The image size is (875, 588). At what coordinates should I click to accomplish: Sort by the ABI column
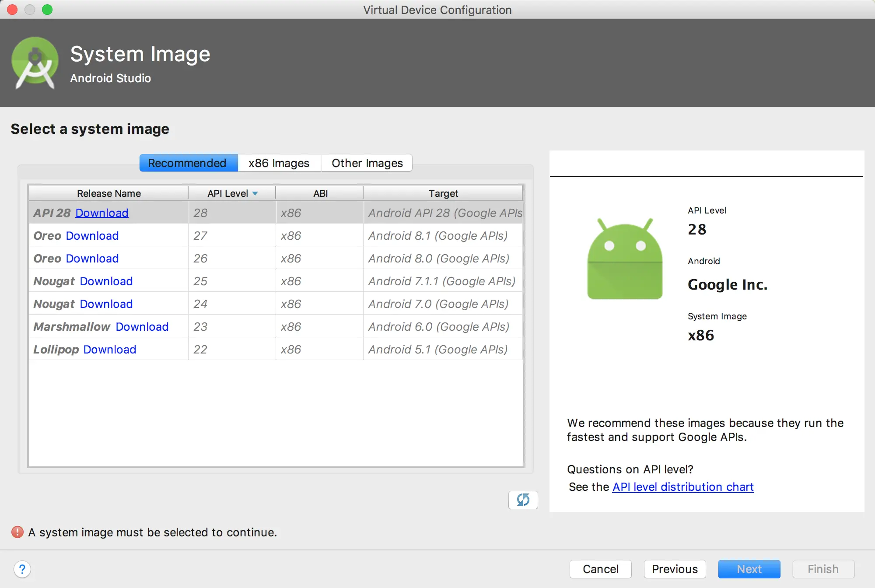tap(319, 193)
